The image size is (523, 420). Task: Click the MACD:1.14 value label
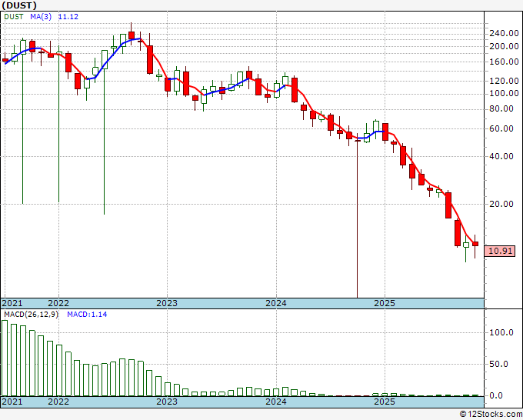click(x=87, y=315)
